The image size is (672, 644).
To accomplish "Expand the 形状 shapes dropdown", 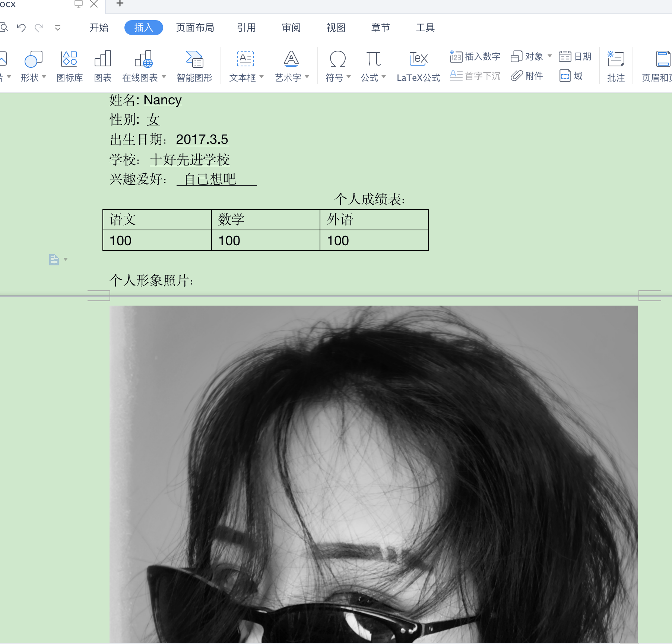I will pyautogui.click(x=44, y=78).
